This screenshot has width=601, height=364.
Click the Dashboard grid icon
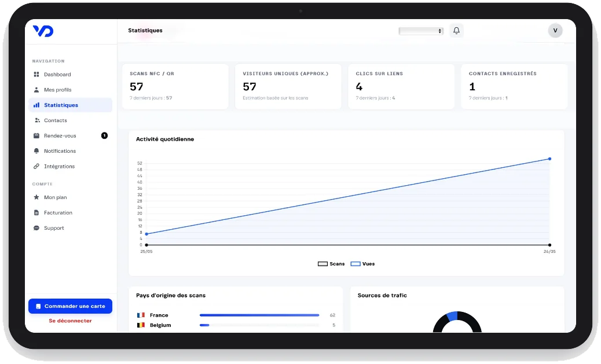click(x=36, y=74)
